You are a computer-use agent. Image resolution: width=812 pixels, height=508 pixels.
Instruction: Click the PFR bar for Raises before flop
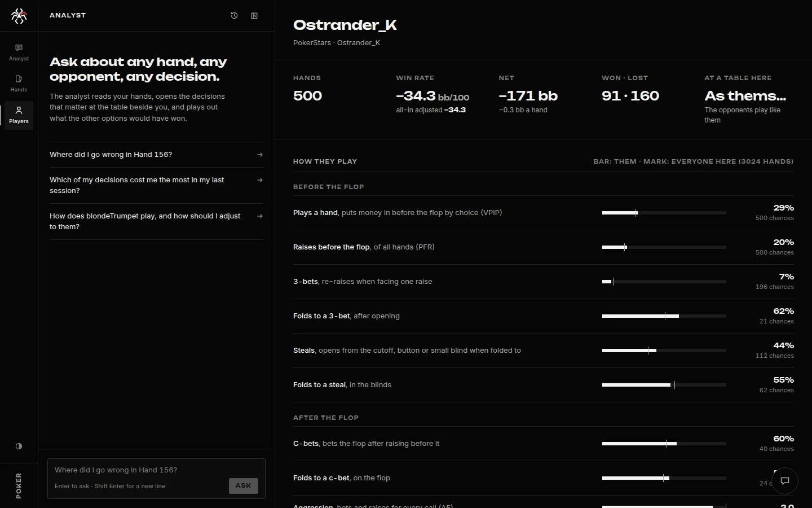(664, 247)
